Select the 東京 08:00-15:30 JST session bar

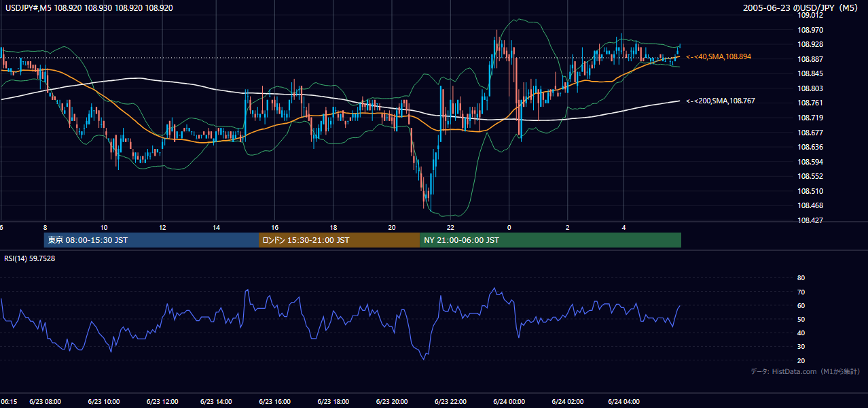151,240
